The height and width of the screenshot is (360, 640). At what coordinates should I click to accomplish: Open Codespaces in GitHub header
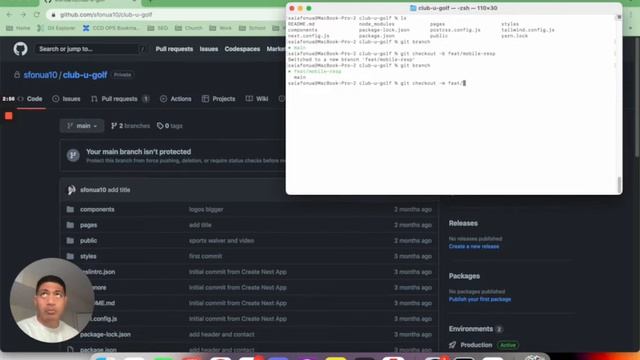[x=242, y=49]
